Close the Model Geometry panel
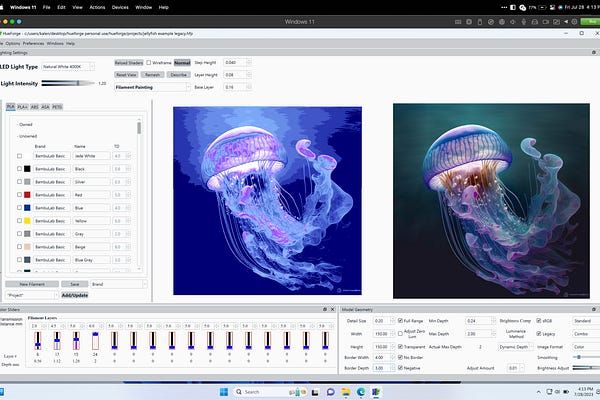 point(595,310)
